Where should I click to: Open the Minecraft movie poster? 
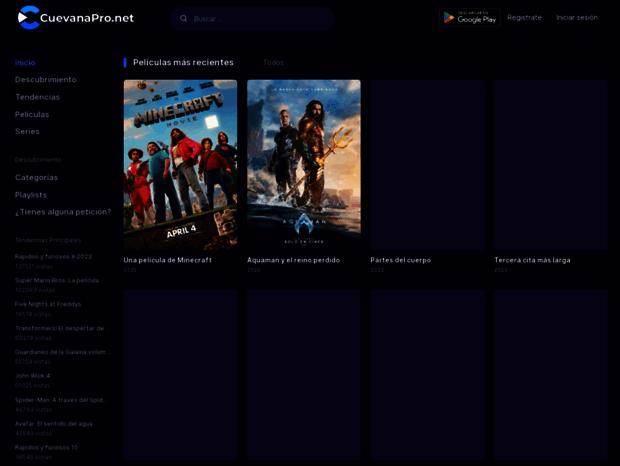tap(180, 164)
